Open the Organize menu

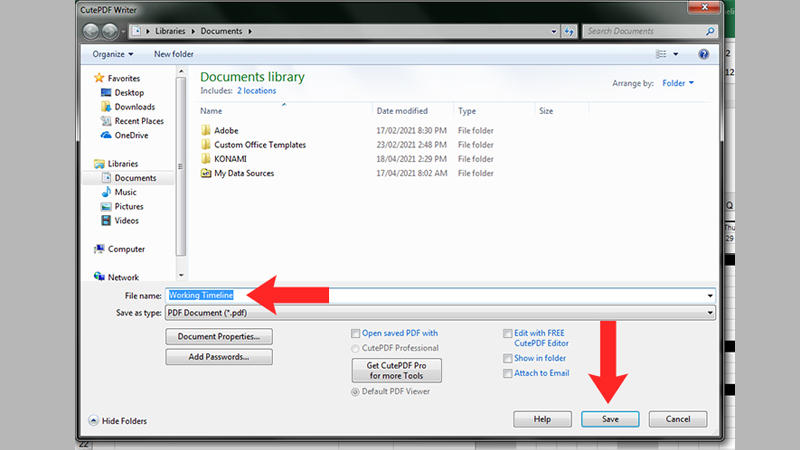click(112, 53)
